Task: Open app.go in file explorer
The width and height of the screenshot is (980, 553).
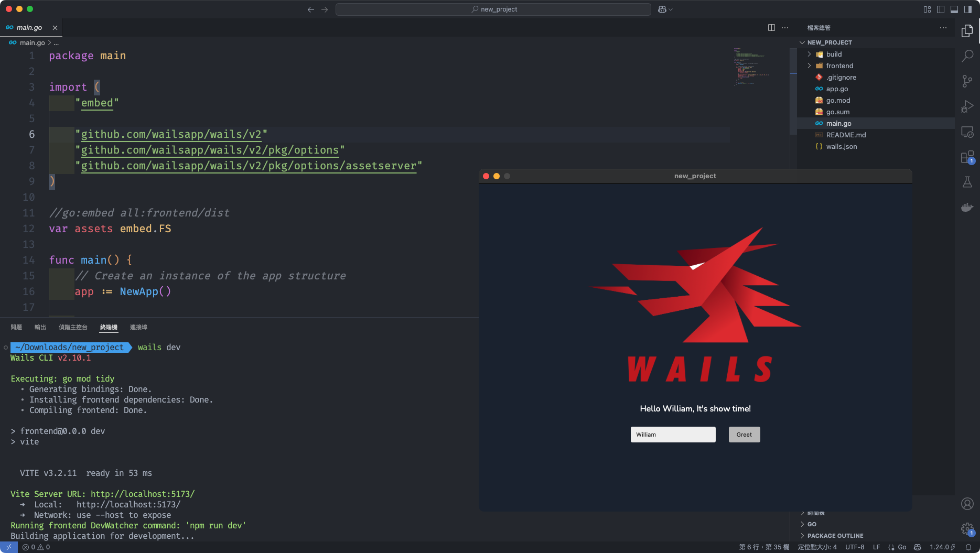Action: point(876,89)
